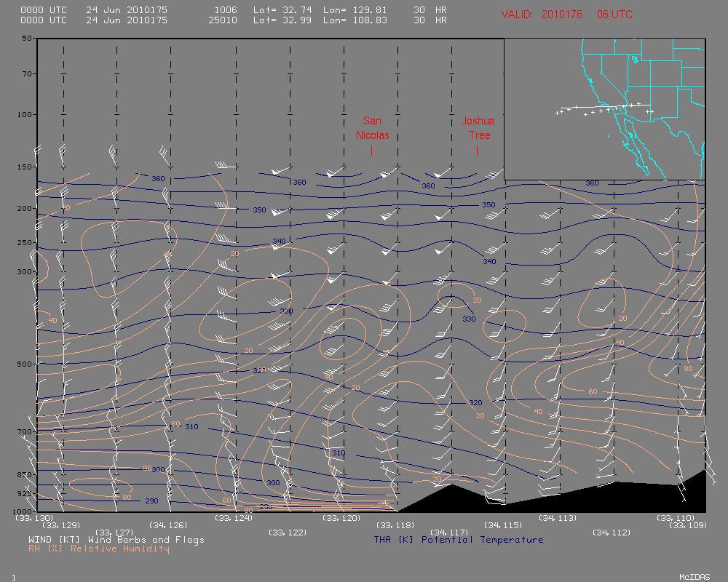This screenshot has width=728, height=582.
Task: Click the 200 pressure level label
Action: [25, 209]
